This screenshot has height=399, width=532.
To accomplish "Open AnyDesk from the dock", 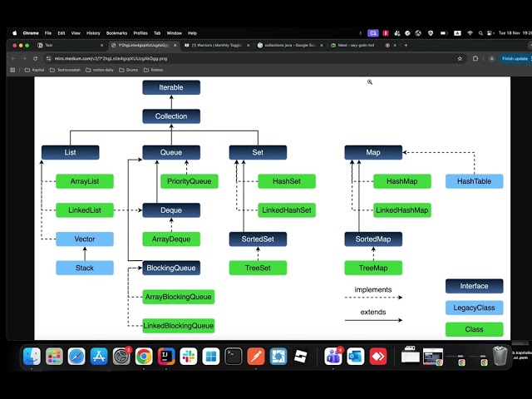I will click(x=378, y=357).
